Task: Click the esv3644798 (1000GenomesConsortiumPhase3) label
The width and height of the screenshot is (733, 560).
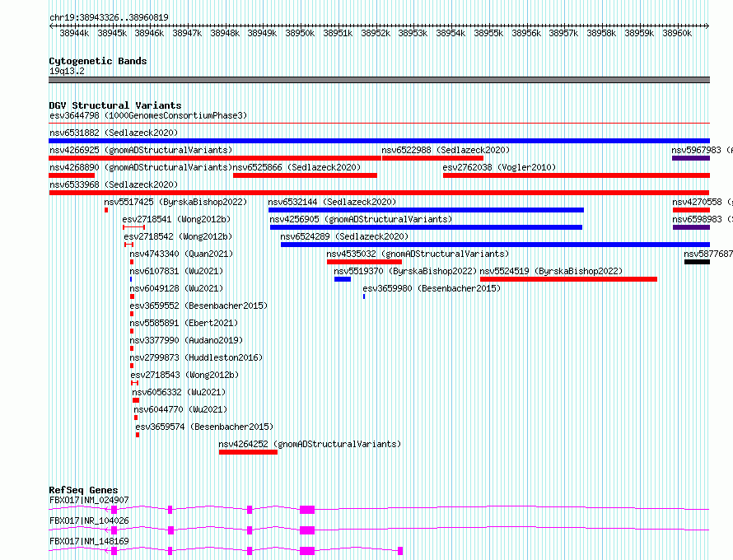Action: (x=148, y=115)
